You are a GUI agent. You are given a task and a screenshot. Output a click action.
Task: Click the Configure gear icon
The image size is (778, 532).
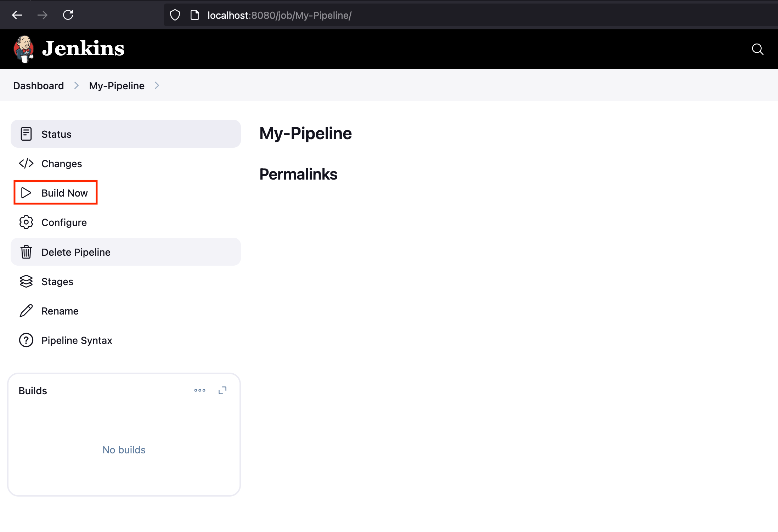tap(26, 222)
